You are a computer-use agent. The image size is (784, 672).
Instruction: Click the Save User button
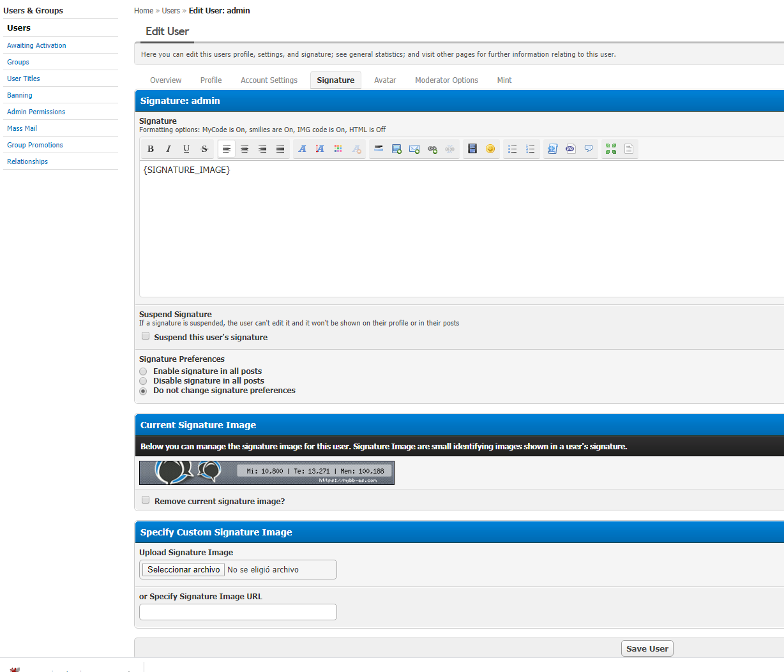pyautogui.click(x=647, y=648)
